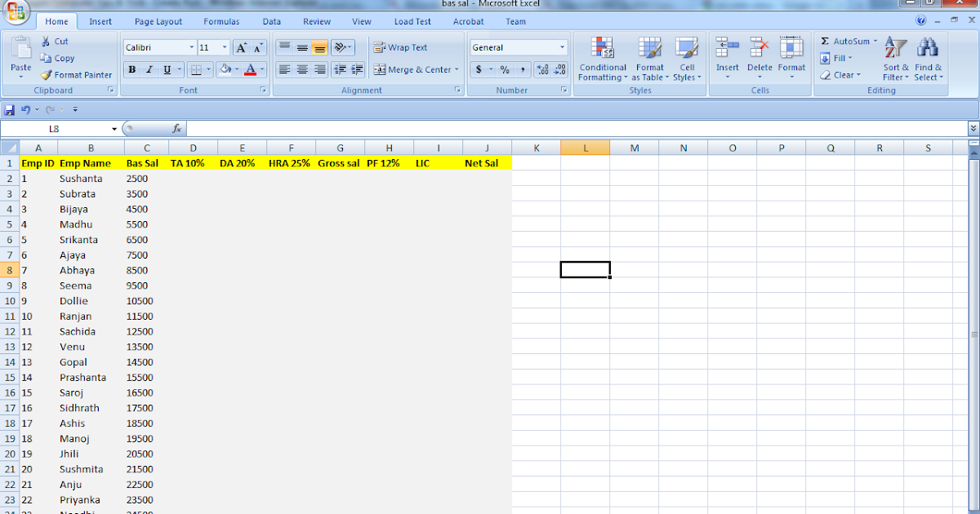
Task: Select the Wrap Text icon
Action: click(x=378, y=47)
